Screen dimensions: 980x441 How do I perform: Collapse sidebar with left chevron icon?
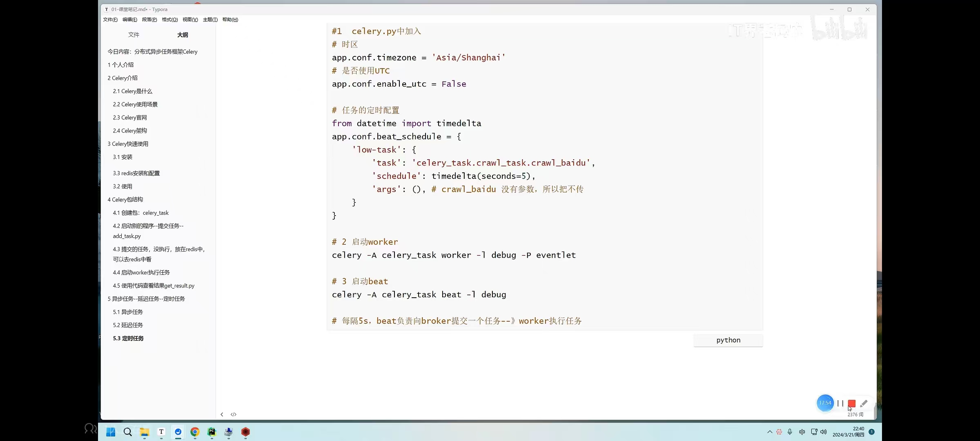[222, 414]
